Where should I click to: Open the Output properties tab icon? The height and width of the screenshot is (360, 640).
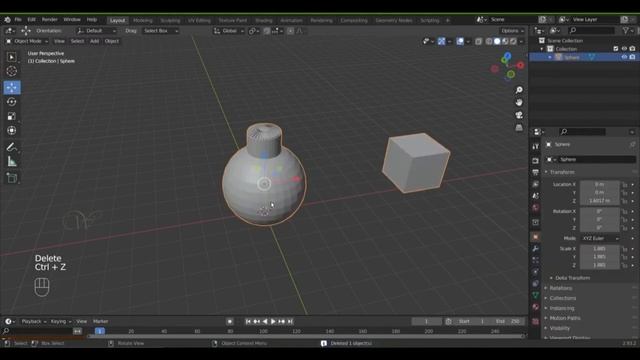click(536, 173)
